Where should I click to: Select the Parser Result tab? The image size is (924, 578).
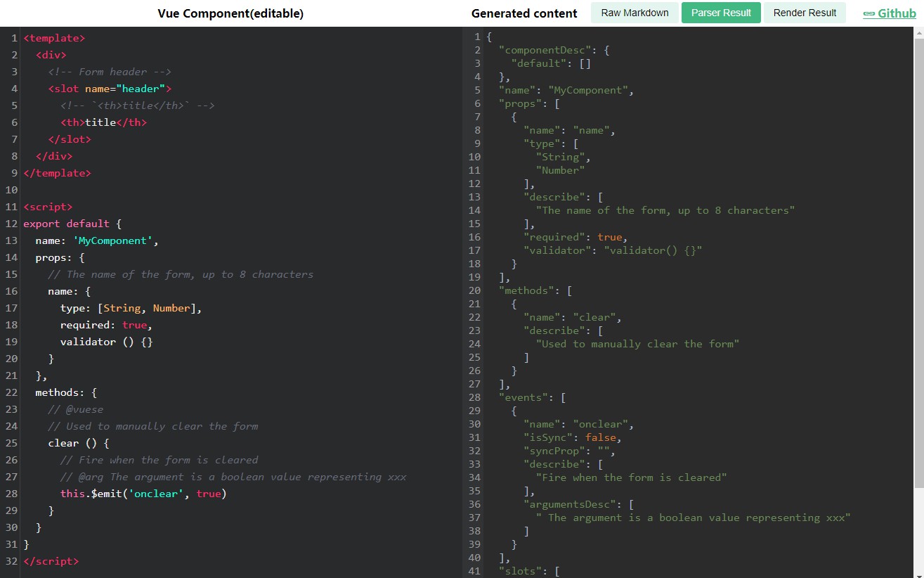click(721, 13)
